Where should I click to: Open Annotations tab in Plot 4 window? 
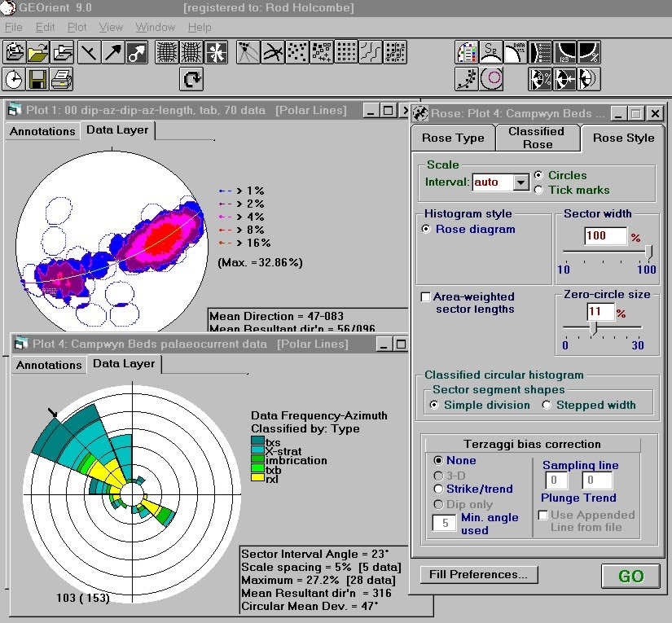click(x=49, y=365)
